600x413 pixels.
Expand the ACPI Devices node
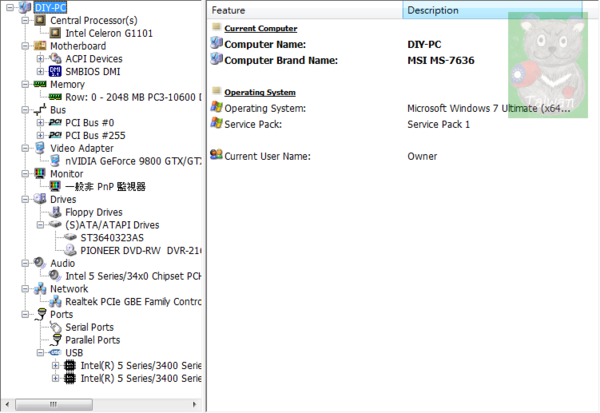[41, 59]
